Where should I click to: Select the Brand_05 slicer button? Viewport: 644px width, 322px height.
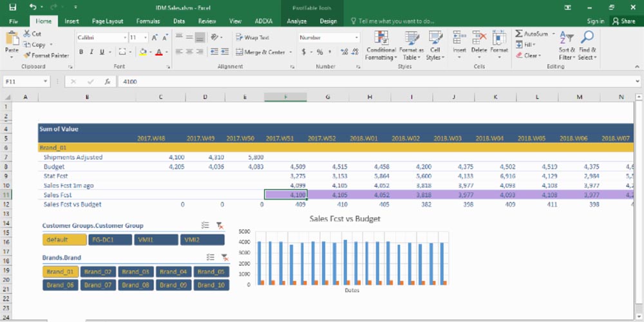(x=211, y=272)
